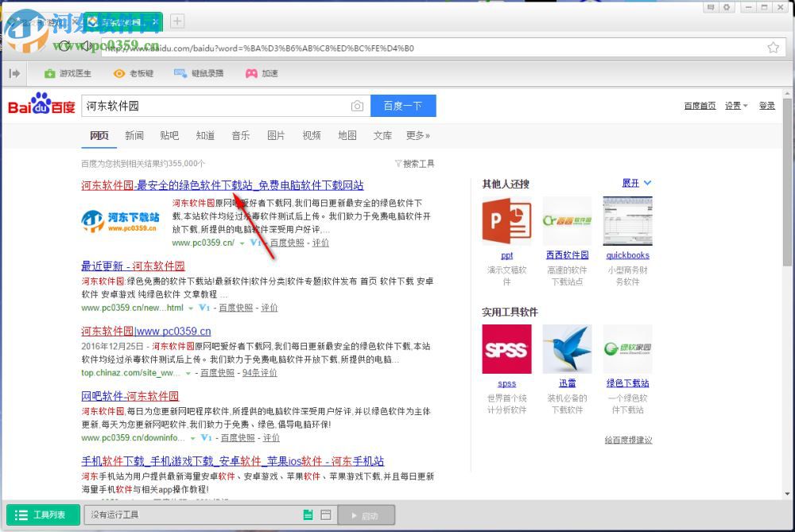
Task: Open 设置 dropdown at top right
Action: (735, 106)
